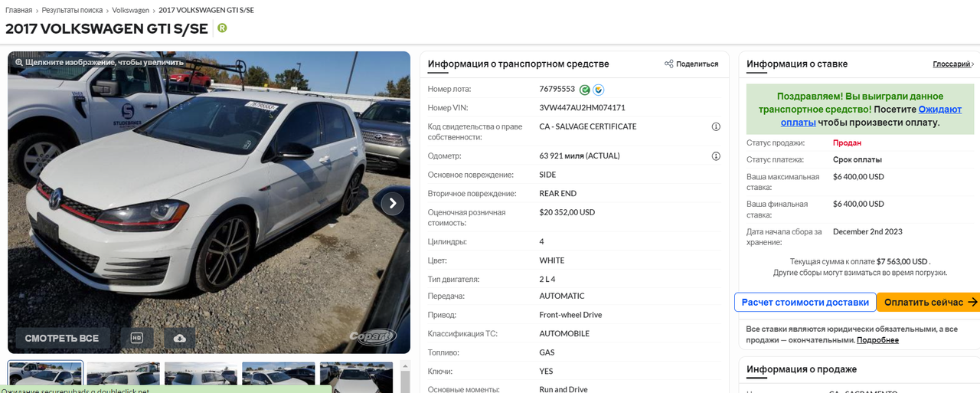Click the green R badge beside the title
This screenshot has width=980, height=393.
[222, 28]
